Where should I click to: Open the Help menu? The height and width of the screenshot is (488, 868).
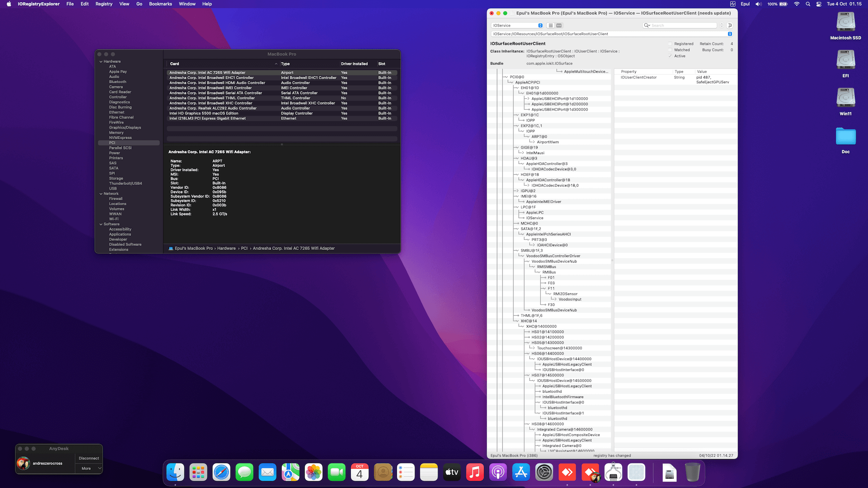(207, 4)
